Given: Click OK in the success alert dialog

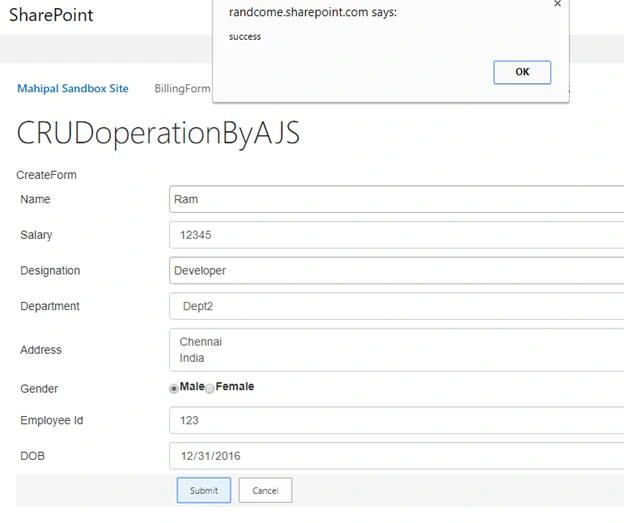Looking at the screenshot, I should (x=522, y=72).
